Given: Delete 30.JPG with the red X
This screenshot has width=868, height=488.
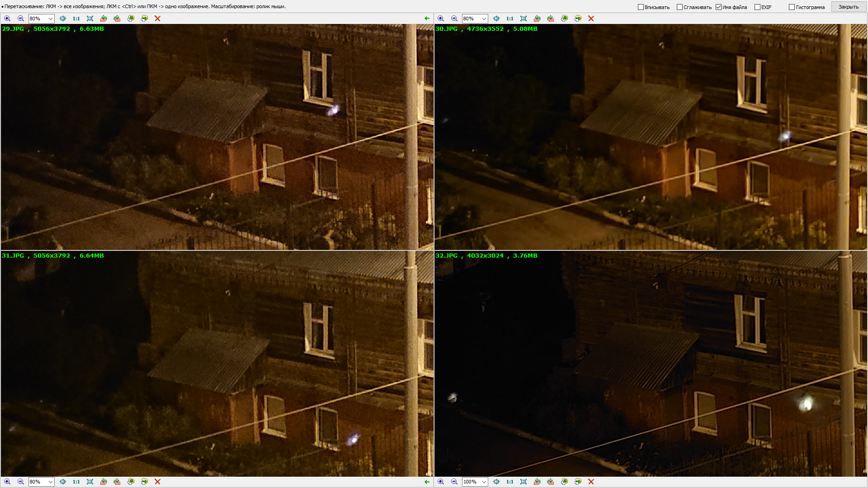Looking at the screenshot, I should pos(591,19).
